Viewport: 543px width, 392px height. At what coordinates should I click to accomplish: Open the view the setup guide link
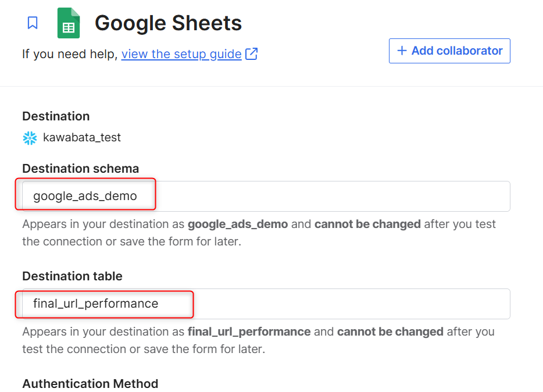tap(181, 54)
